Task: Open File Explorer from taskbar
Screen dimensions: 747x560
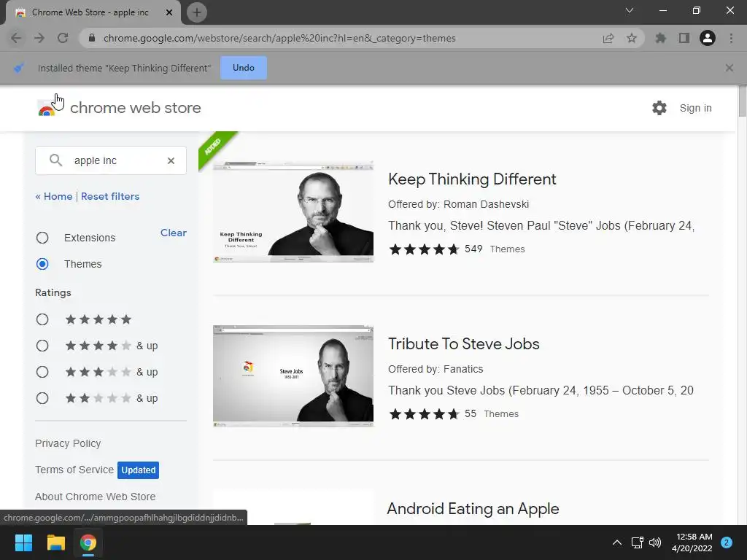Action: 55,542
